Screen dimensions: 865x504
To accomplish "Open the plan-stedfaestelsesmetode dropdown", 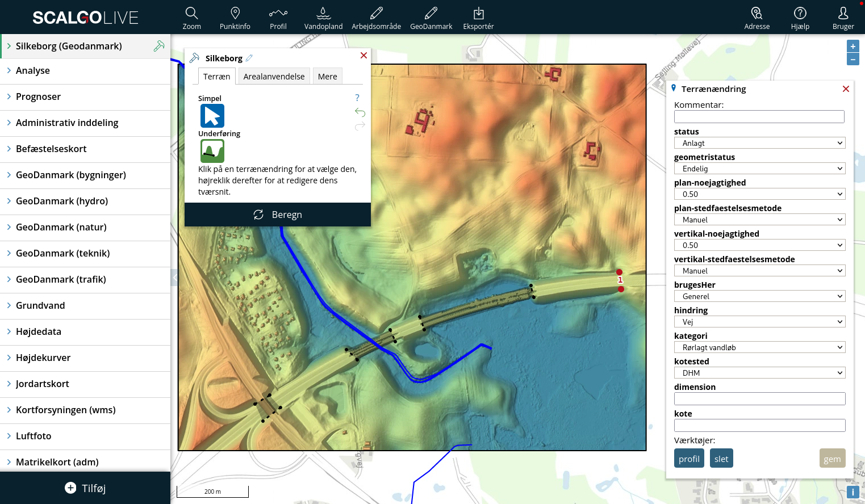I will [x=759, y=220].
